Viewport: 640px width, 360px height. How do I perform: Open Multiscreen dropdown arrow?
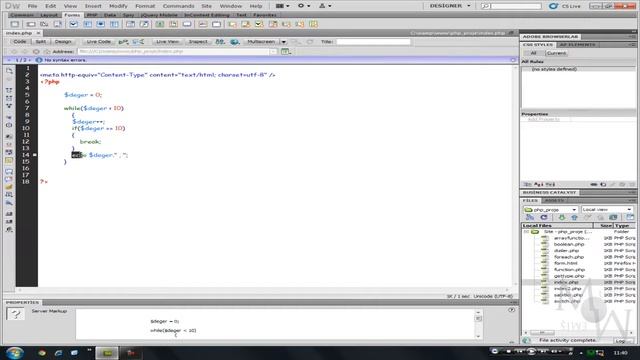click(x=283, y=42)
